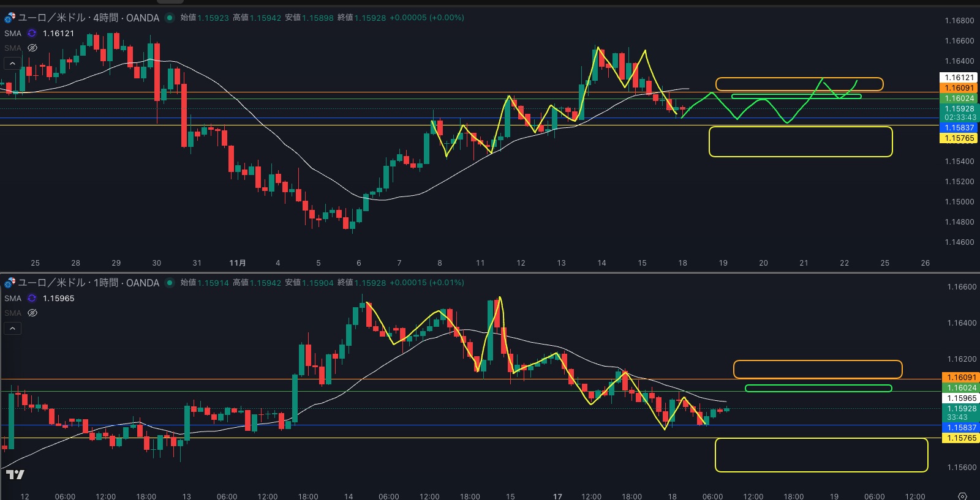Select the orange rectangle drawing on 1-hour chart

pyautogui.click(x=817, y=361)
